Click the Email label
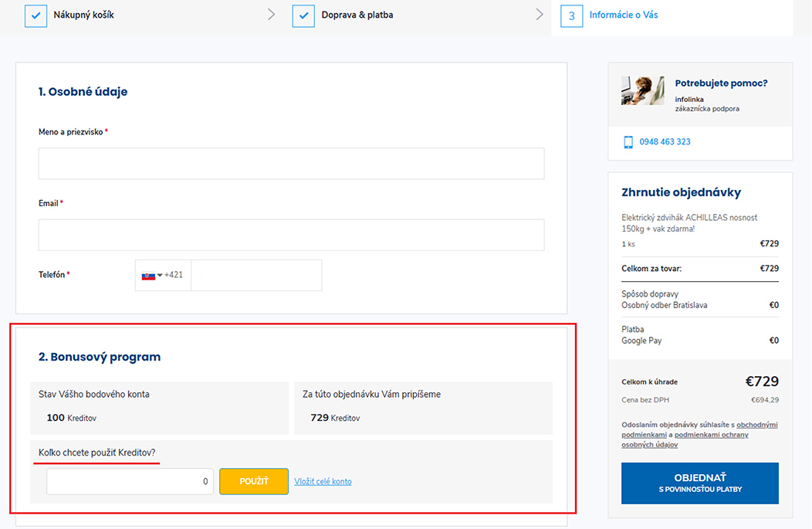Viewport: 812px width, 529px height. click(48, 203)
